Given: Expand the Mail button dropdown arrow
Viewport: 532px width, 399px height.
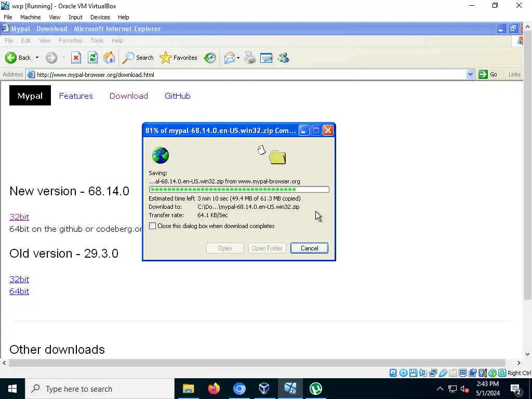Looking at the screenshot, I should pos(238,58).
